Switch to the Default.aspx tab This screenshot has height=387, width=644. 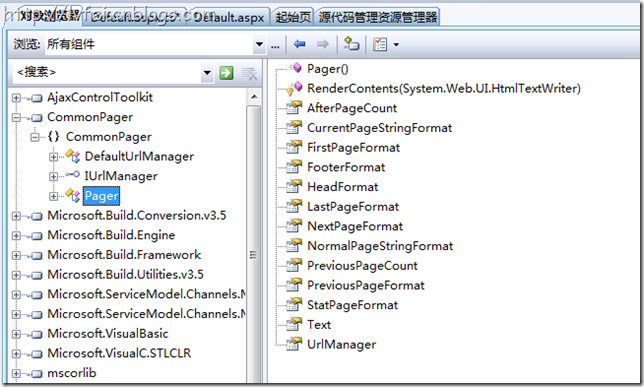point(229,17)
